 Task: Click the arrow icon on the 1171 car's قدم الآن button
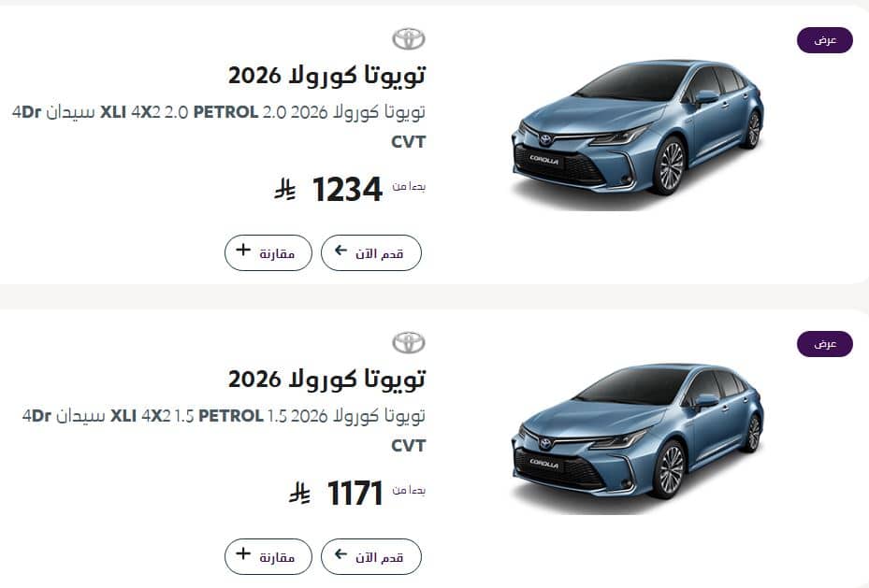(x=341, y=555)
